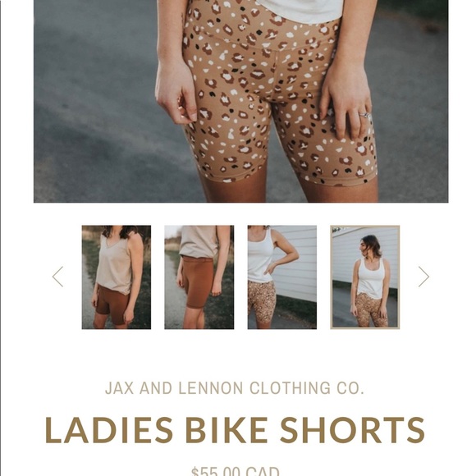This screenshot has height=476, width=476.
Task: Zoom the main product photo of spotted shorts
Action: (x=240, y=101)
